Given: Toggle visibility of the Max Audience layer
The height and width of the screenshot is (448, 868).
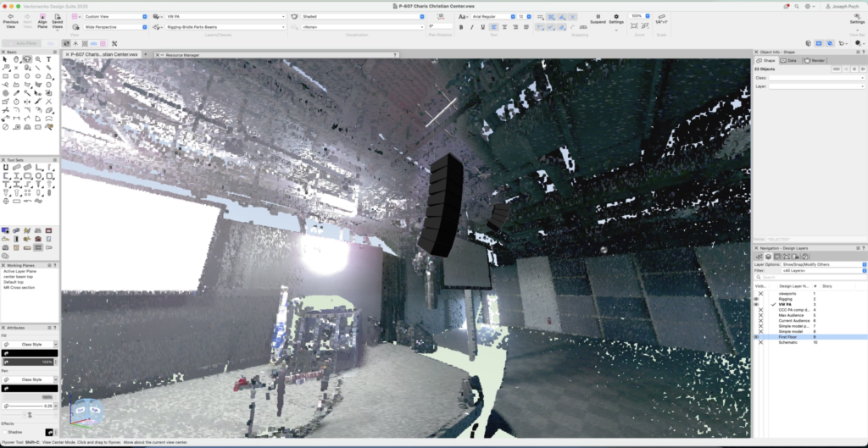Looking at the screenshot, I should (760, 315).
